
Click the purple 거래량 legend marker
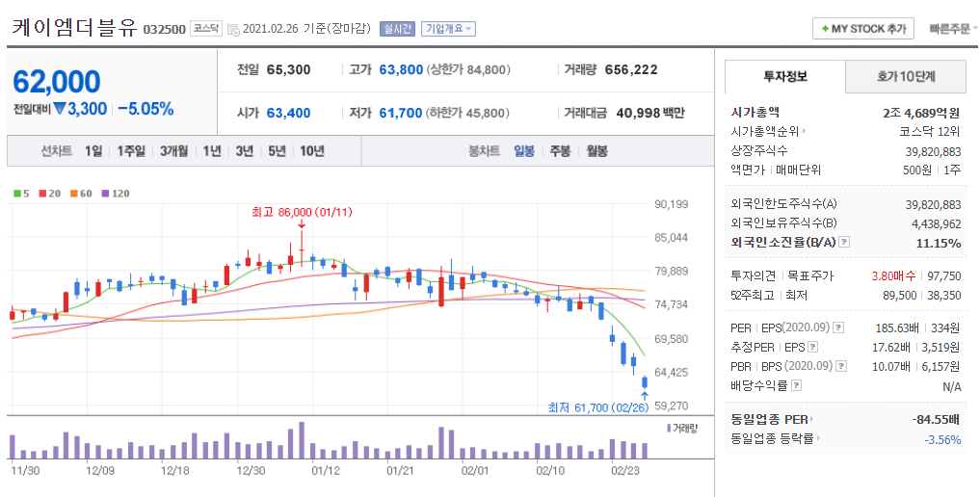[669, 429]
